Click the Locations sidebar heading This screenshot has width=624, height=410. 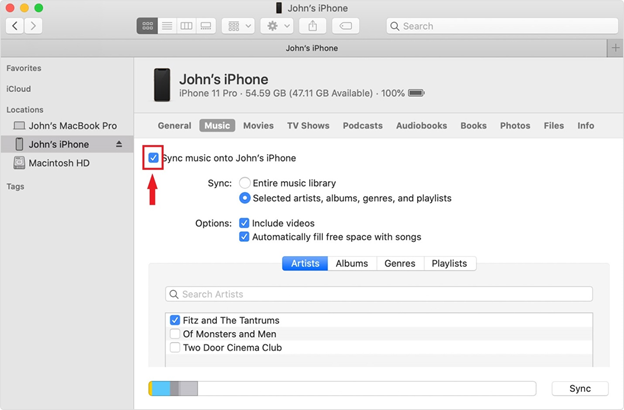[25, 109]
